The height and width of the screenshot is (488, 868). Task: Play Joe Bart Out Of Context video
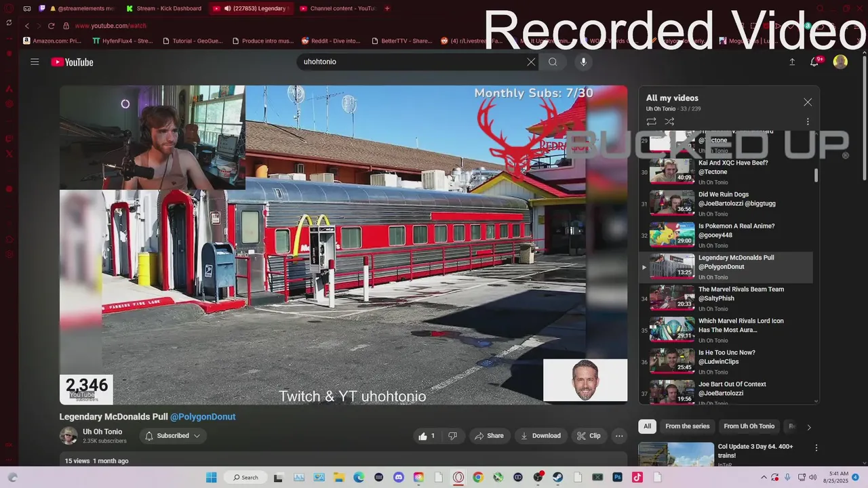coord(726,393)
